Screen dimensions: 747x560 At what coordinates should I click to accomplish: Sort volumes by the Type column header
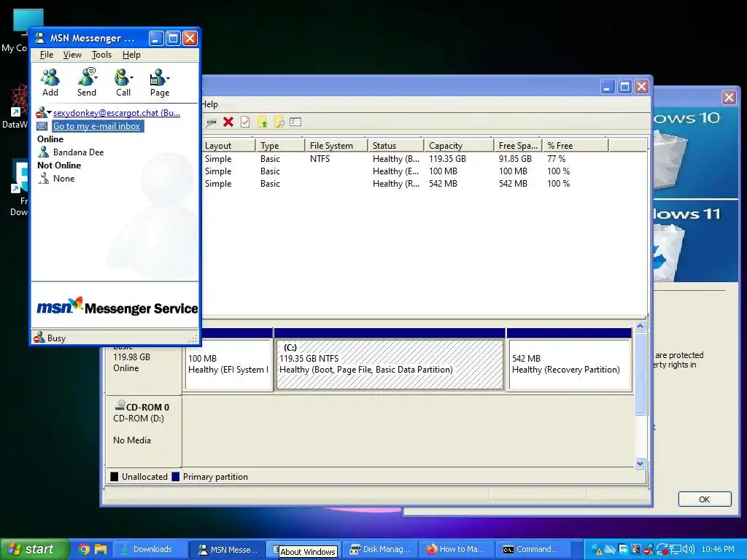[x=280, y=146]
